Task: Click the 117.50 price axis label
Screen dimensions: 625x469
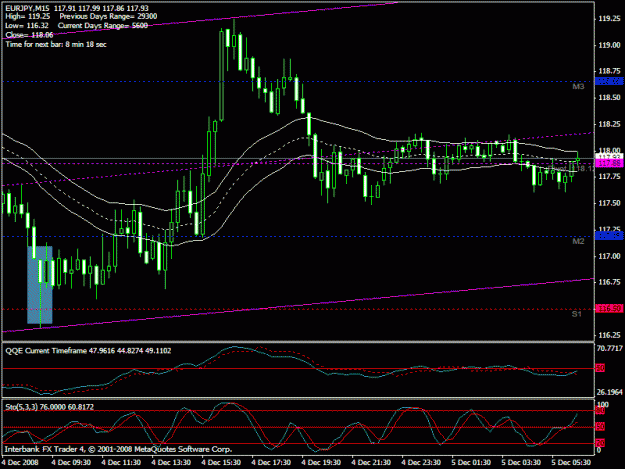Action: click(x=609, y=203)
